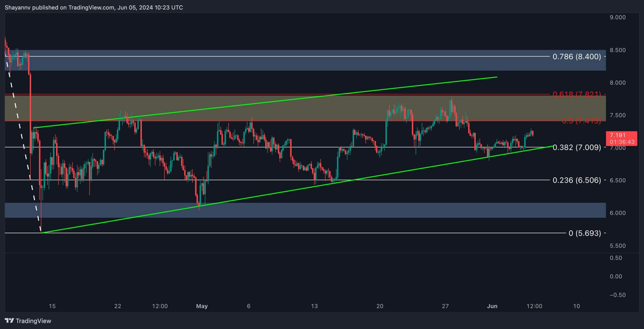Screen dimensions: 644x329
Task: Click the upper blue supply zone band
Action: (302, 63)
